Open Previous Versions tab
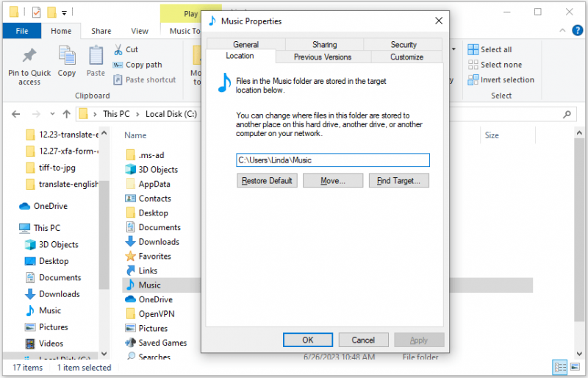Viewport: 588px width, 378px height. tap(323, 57)
